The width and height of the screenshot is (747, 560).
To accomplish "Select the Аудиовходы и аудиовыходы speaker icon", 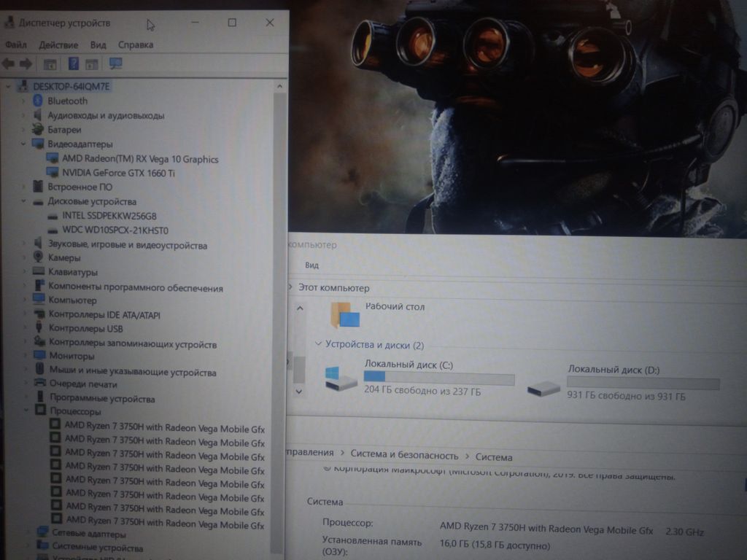I will [38, 114].
